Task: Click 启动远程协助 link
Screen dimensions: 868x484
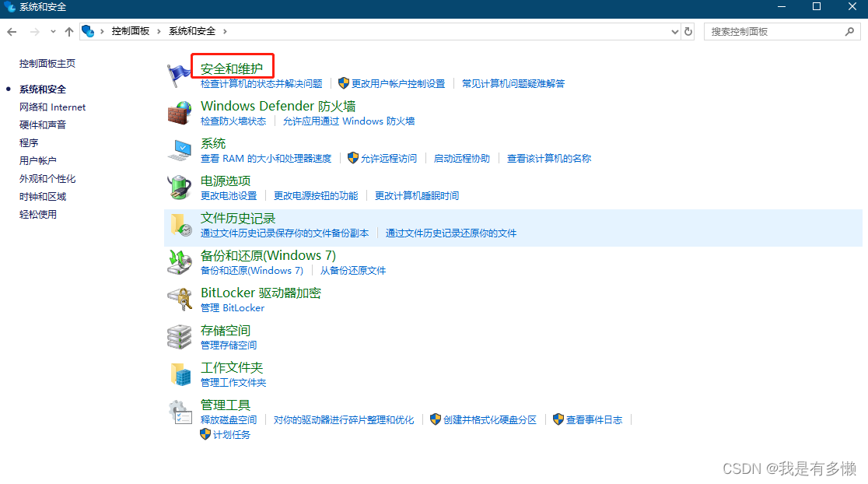Action: (462, 158)
